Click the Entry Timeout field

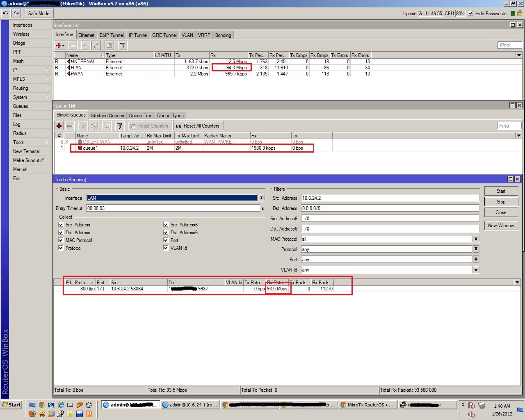173,208
